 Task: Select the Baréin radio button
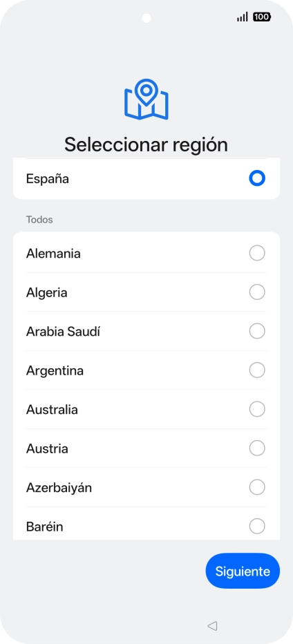257,526
